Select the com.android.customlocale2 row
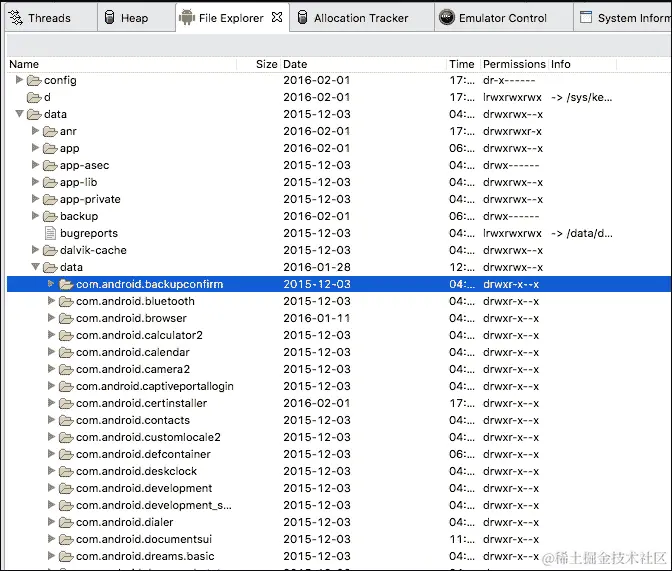This screenshot has height=571, width=672. [x=339, y=437]
